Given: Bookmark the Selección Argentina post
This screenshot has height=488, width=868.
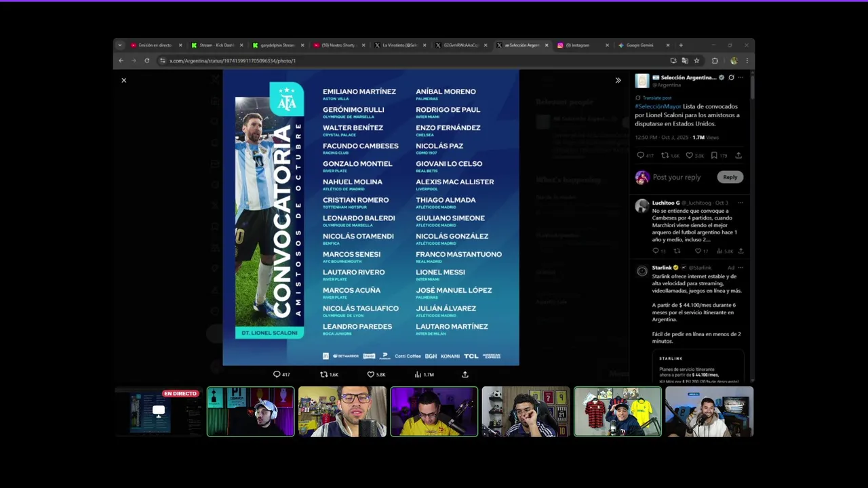Looking at the screenshot, I should point(713,155).
